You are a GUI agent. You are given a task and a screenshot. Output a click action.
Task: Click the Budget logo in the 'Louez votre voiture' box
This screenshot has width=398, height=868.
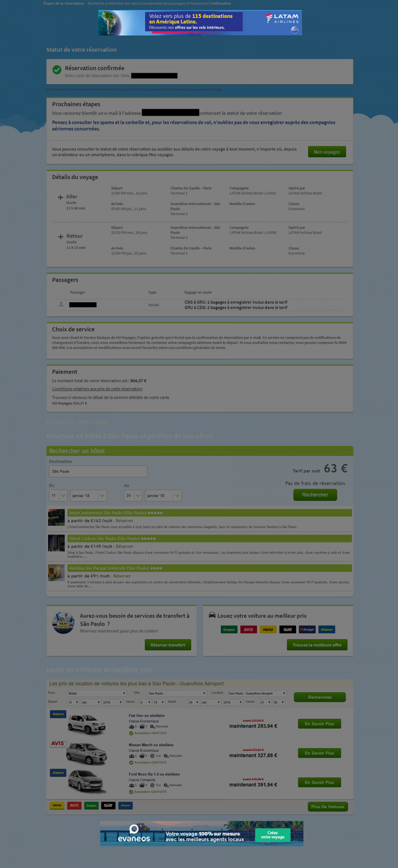point(307,630)
